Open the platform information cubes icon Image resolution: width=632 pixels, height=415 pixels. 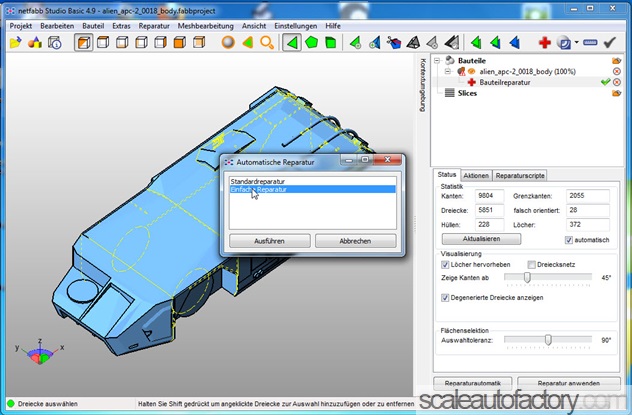click(x=54, y=42)
